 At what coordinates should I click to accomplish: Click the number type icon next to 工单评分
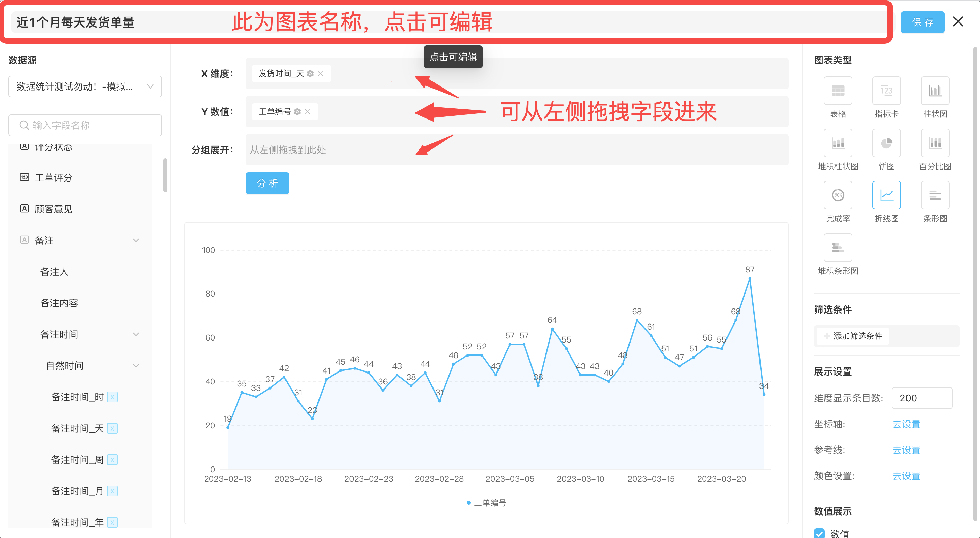24,177
